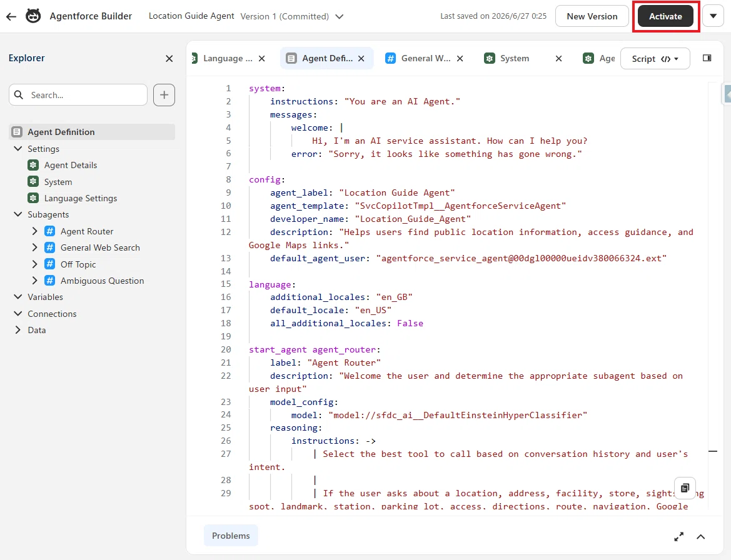The height and width of the screenshot is (560, 731).
Task: Expand the Ambiguous Question subagent
Action: tap(34, 281)
